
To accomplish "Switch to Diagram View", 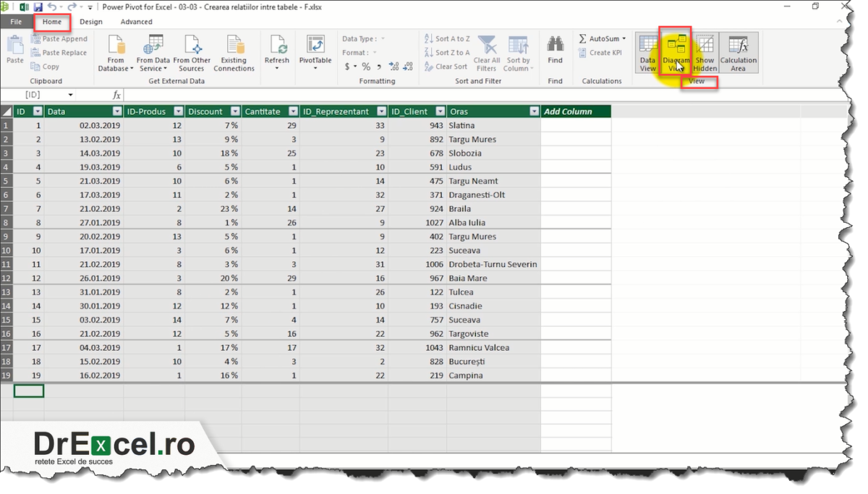I will (676, 51).
